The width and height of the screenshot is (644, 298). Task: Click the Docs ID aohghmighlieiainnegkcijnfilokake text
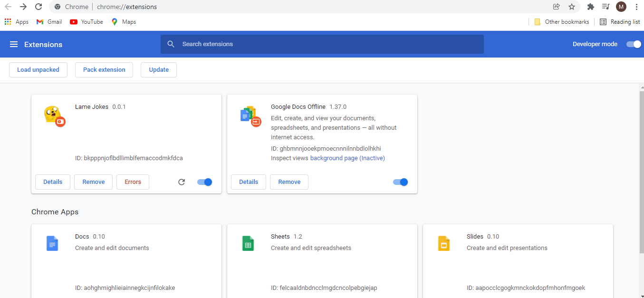[x=125, y=288]
